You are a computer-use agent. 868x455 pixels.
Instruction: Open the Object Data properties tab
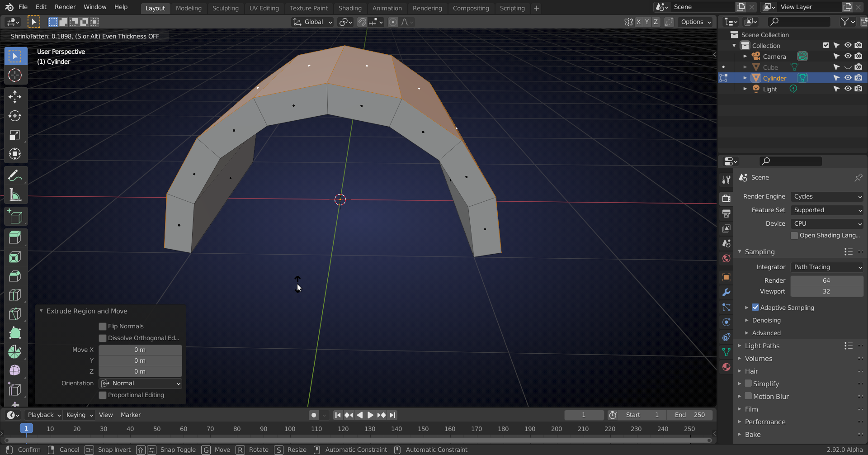[x=726, y=352]
